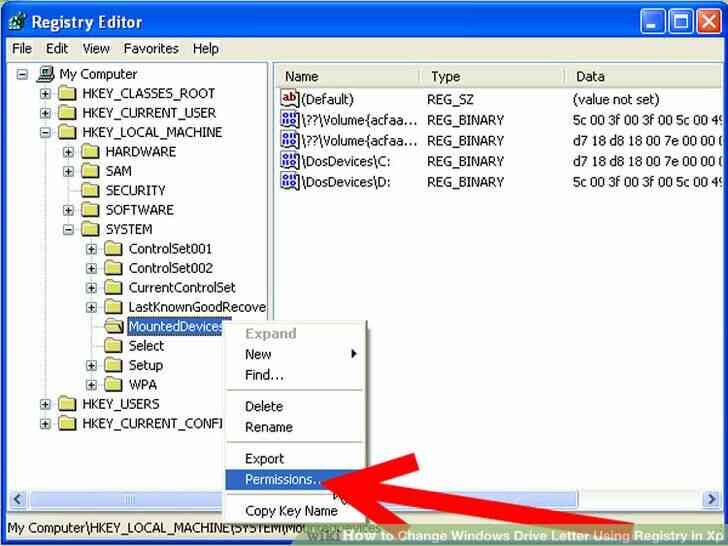Click the horizontal scrollbar left arrow
This screenshot has height=546, width=728.
18,499
